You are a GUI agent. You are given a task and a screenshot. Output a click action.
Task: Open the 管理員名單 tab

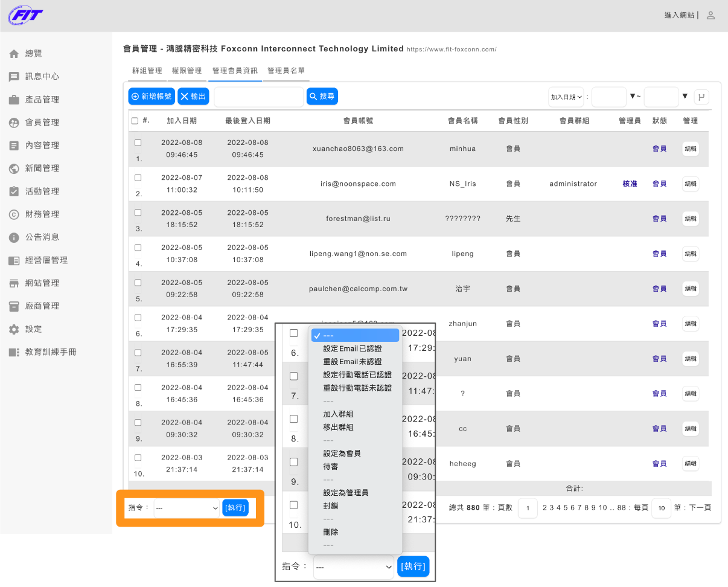click(286, 71)
